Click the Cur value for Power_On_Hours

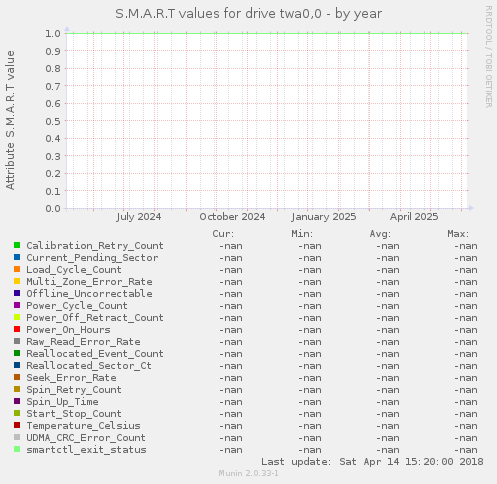click(231, 330)
